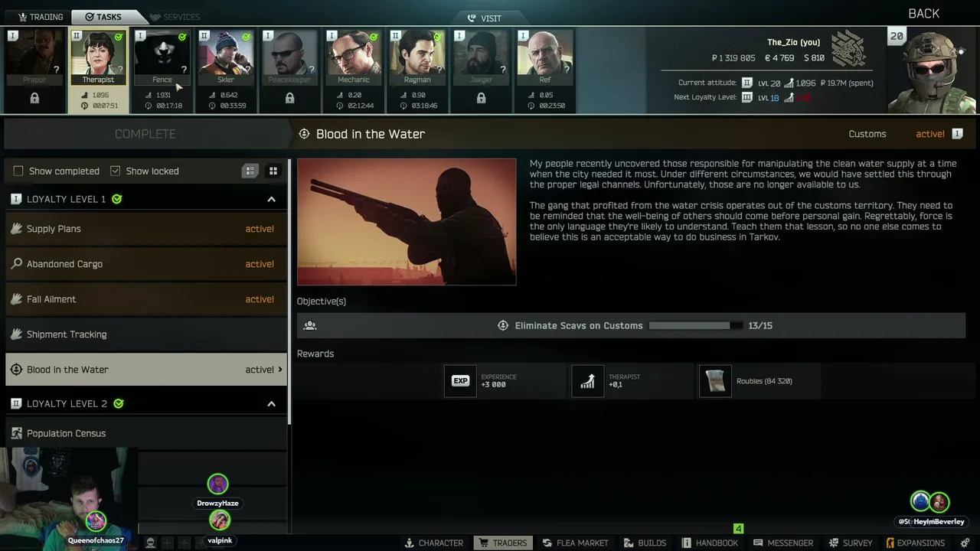Image resolution: width=980 pixels, height=551 pixels.
Task: Click the Back button
Action: [x=923, y=14]
